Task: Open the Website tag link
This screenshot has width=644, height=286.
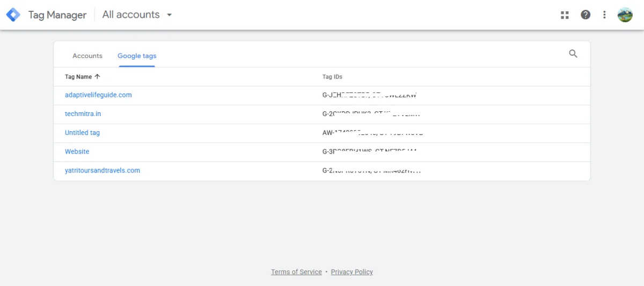Action: [x=77, y=152]
